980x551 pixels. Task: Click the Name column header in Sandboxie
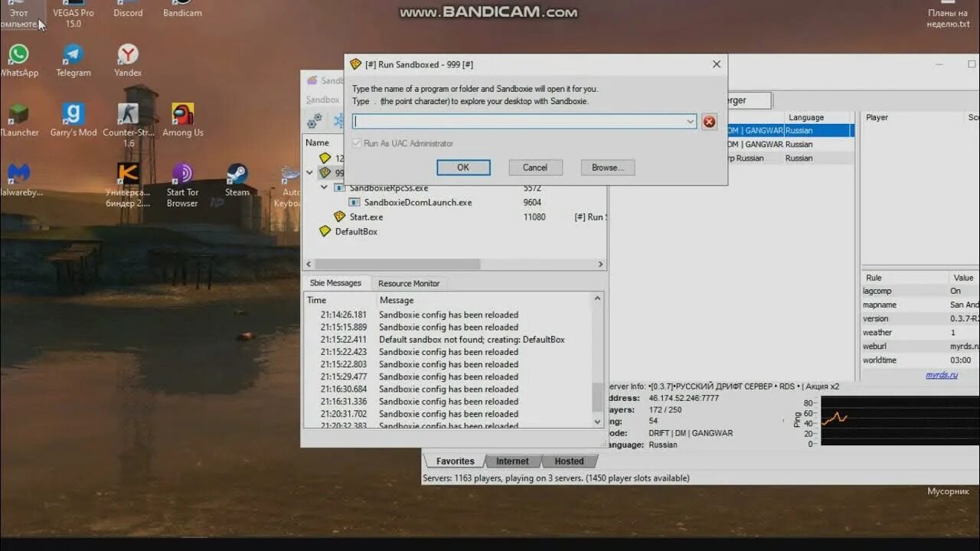click(318, 142)
